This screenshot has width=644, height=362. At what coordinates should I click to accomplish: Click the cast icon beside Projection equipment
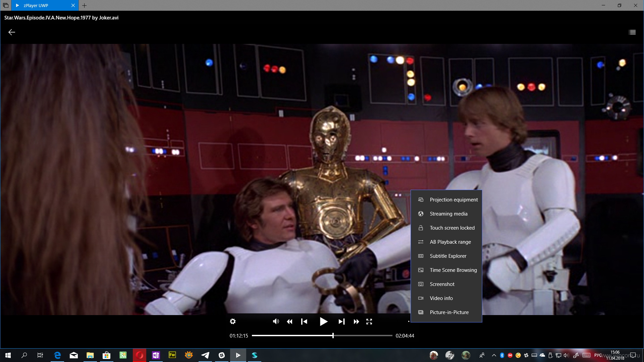[421, 199]
